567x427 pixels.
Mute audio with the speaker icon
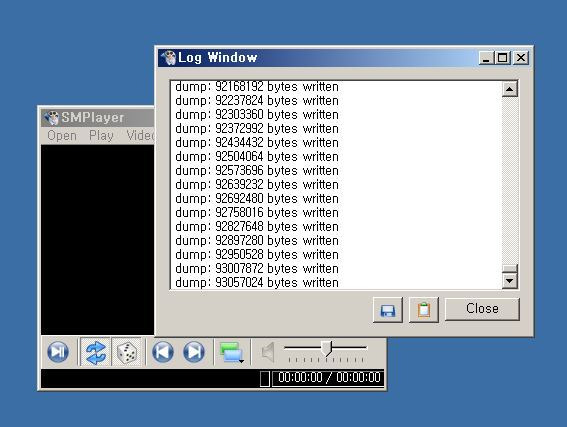click(x=268, y=352)
